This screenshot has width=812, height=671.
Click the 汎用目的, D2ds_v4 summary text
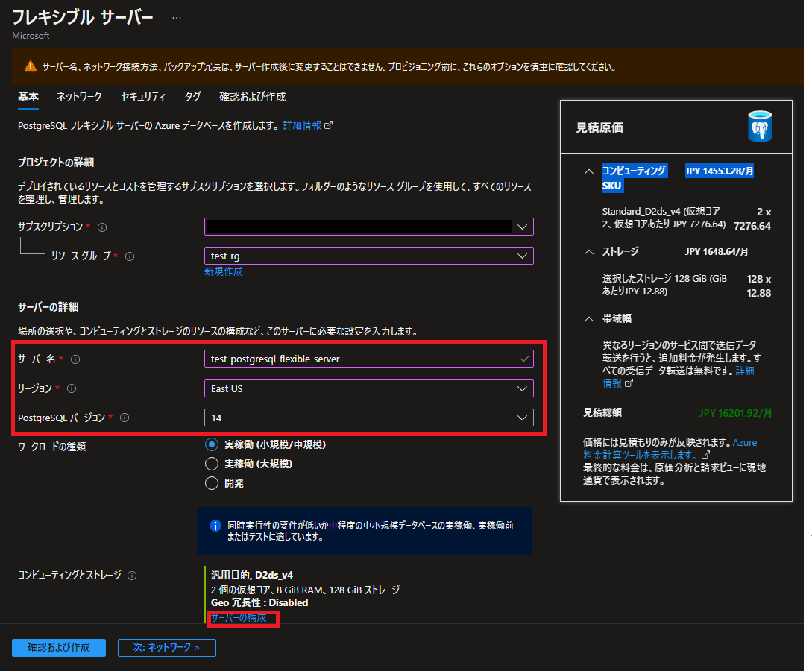(x=252, y=576)
